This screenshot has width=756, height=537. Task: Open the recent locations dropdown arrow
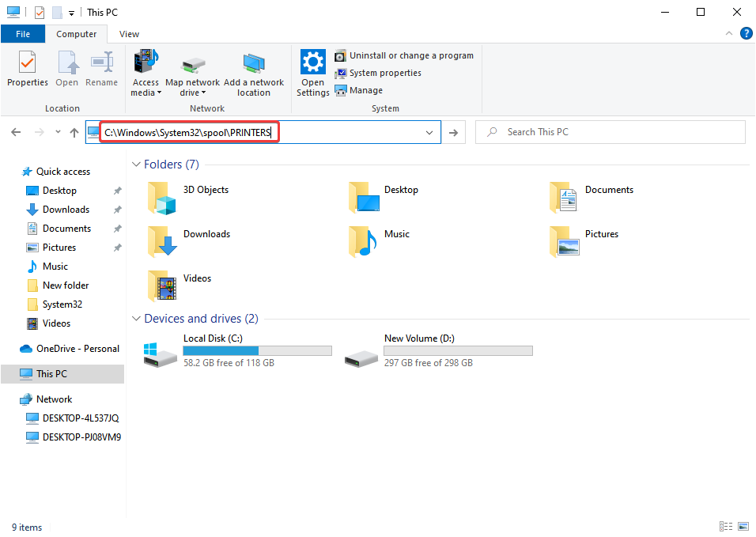coord(58,131)
